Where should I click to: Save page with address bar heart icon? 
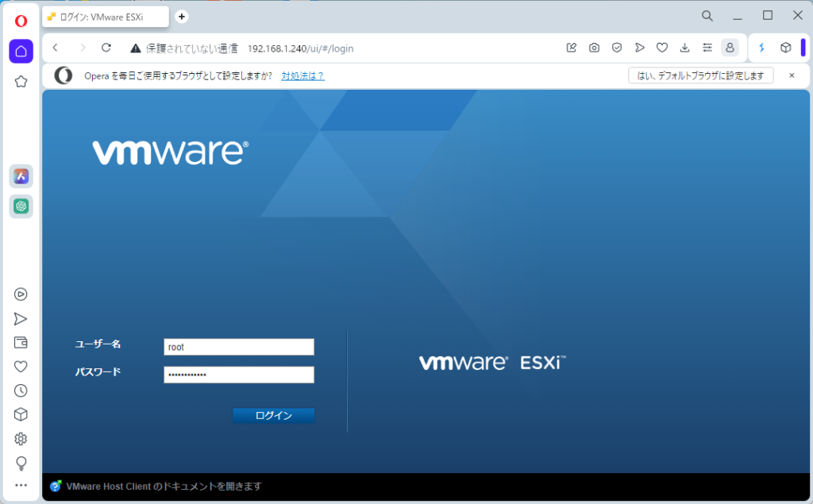pos(662,48)
